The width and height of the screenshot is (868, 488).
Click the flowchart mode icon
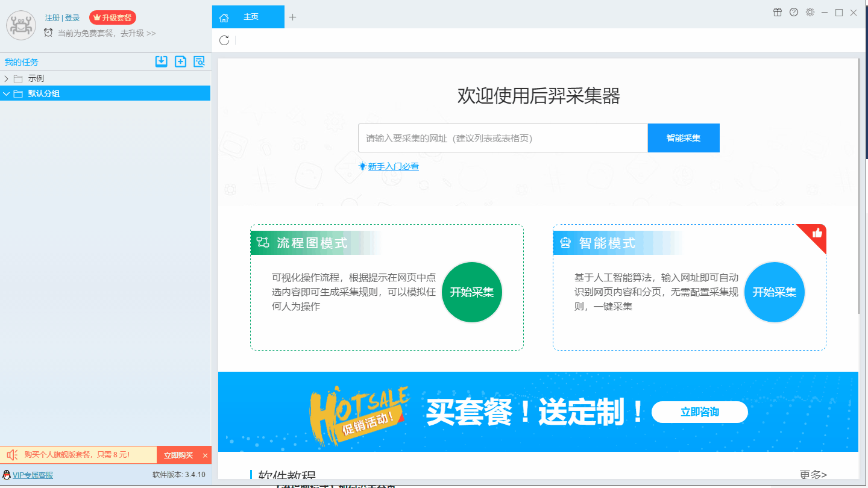[x=263, y=242]
